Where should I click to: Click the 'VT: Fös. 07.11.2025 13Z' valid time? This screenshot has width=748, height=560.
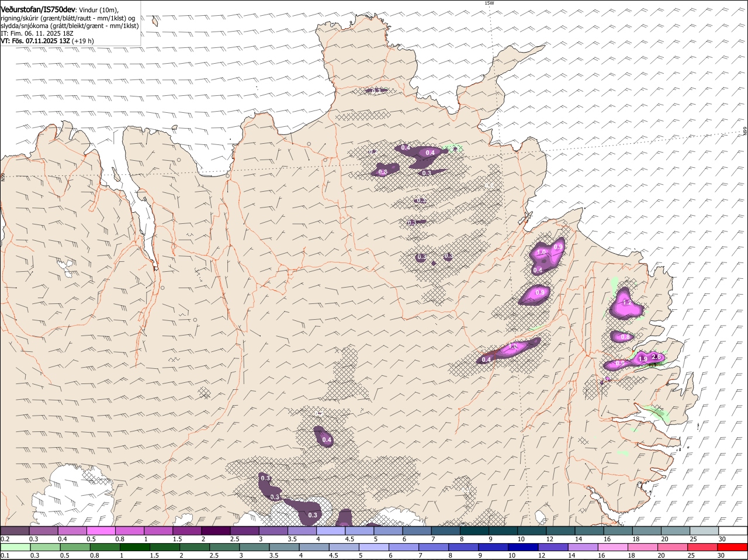point(36,41)
